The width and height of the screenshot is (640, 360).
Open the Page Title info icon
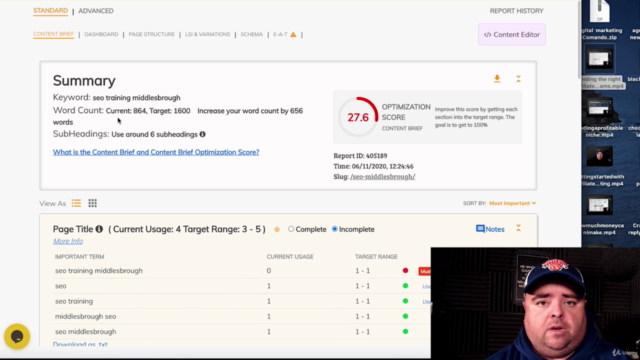tap(99, 229)
